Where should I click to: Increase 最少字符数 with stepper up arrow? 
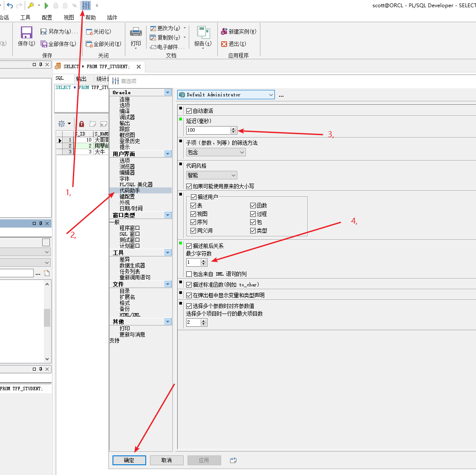(x=203, y=260)
